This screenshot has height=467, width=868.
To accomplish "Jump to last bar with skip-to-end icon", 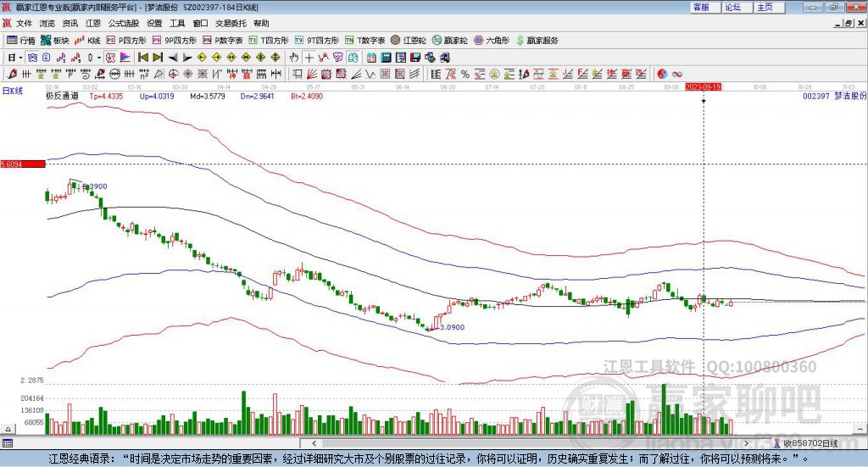I will pyautogui.click(x=158, y=58).
